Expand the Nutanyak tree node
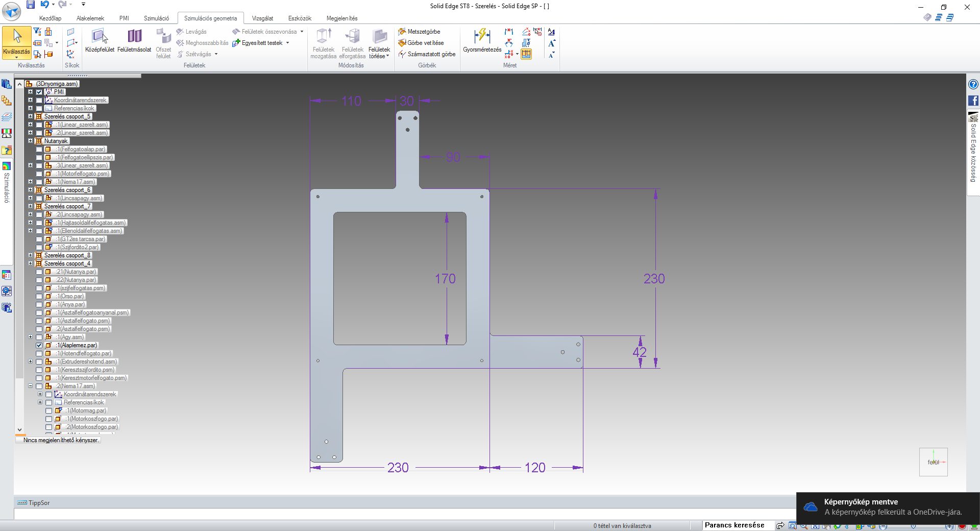The image size is (980, 531). click(30, 141)
